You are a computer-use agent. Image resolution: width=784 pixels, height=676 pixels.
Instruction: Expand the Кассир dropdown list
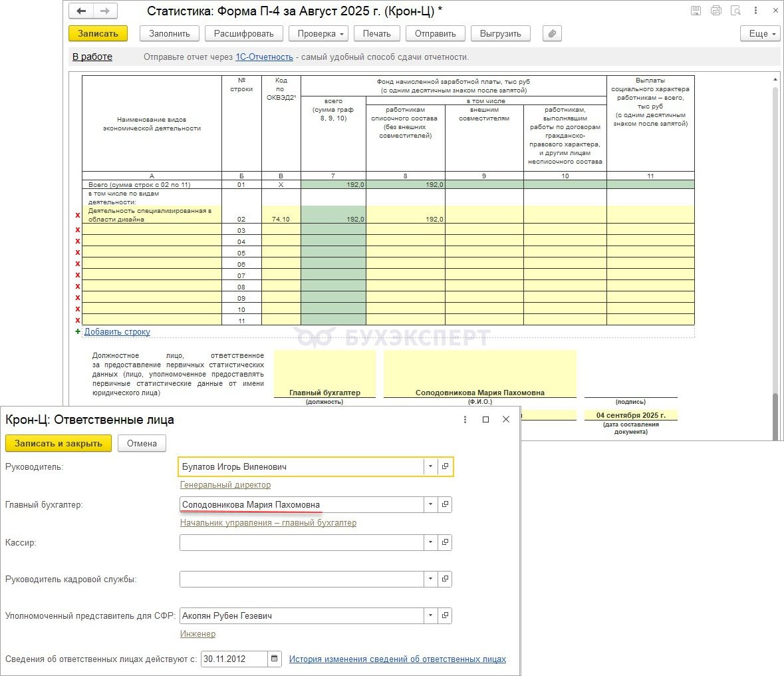pyautogui.click(x=431, y=542)
